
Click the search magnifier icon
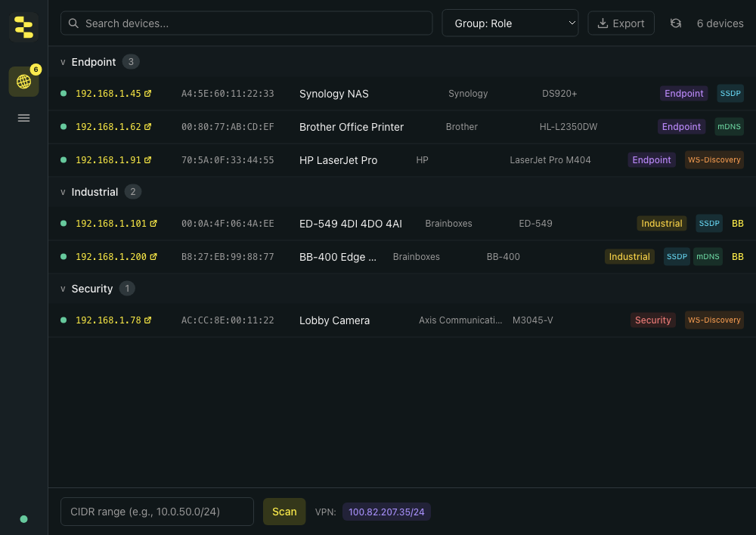[x=73, y=23]
